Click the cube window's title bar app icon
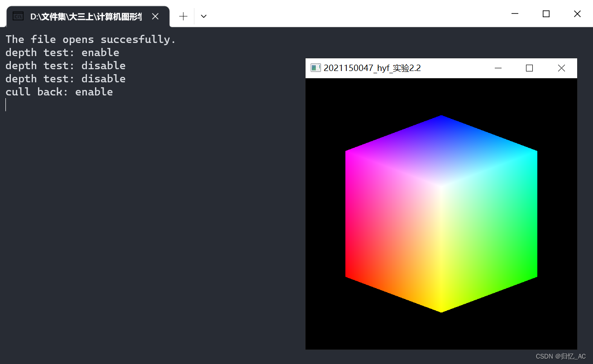 [x=316, y=68]
